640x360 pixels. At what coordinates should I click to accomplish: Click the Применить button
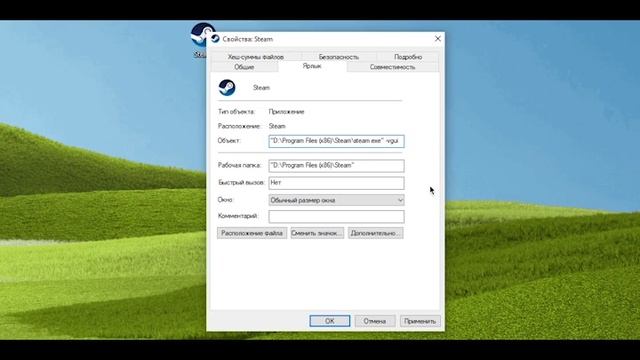[420, 321]
